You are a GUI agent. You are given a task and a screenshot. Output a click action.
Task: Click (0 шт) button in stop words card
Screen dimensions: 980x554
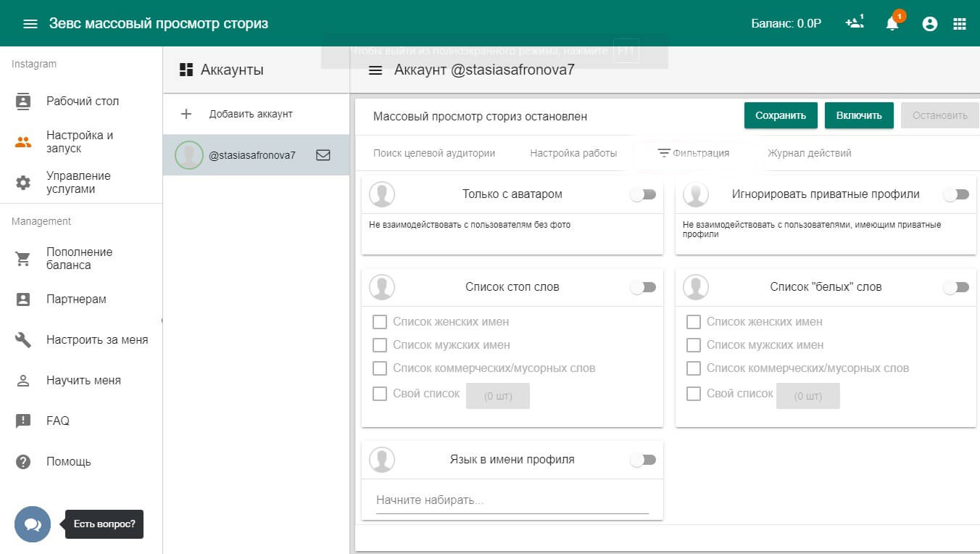click(498, 396)
